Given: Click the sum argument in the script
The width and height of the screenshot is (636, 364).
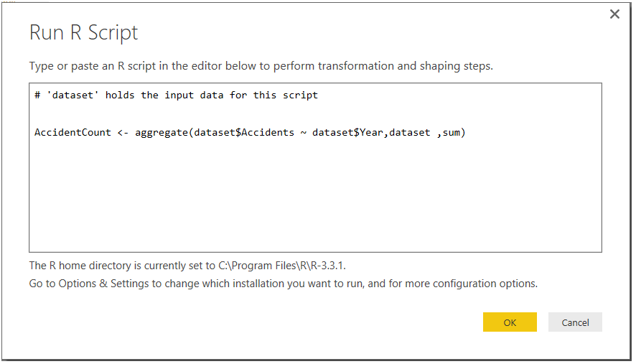Looking at the screenshot, I should point(452,132).
